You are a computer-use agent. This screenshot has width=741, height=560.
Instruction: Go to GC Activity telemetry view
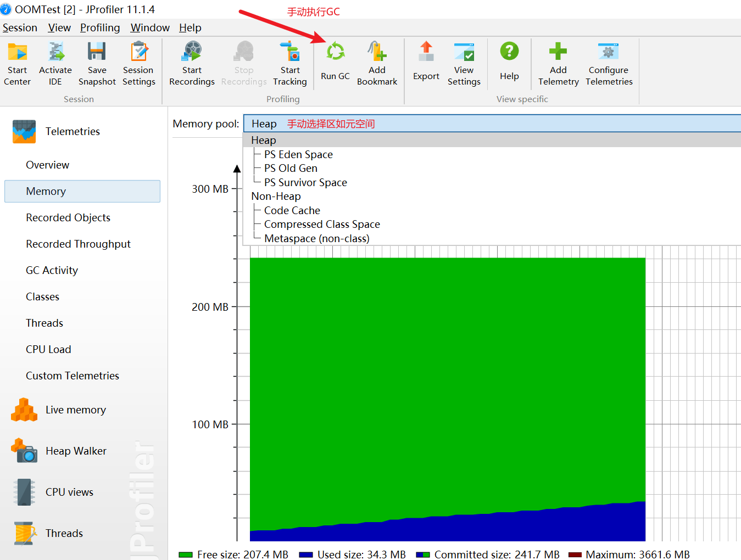pyautogui.click(x=52, y=271)
